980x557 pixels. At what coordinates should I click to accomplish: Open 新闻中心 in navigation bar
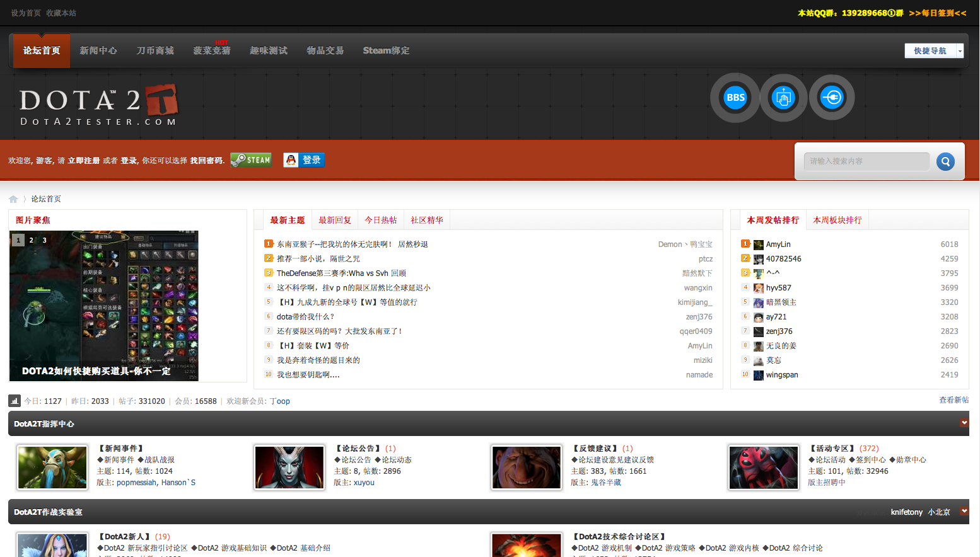click(x=98, y=50)
